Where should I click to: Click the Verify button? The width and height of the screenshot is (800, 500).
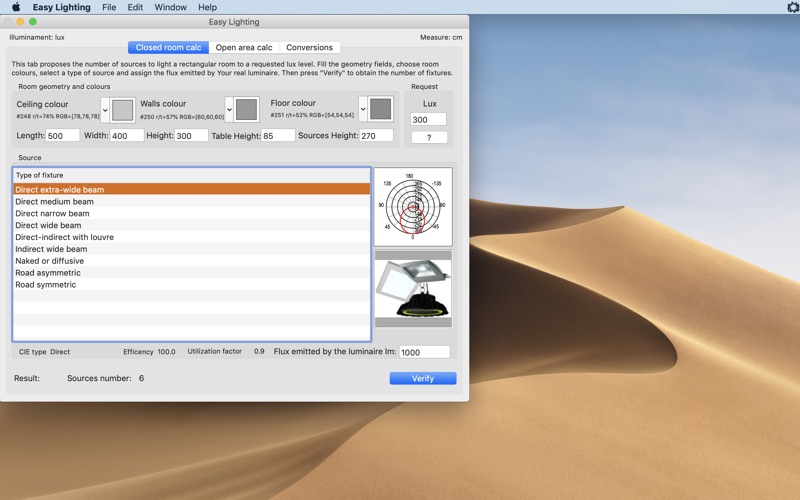pyautogui.click(x=423, y=378)
